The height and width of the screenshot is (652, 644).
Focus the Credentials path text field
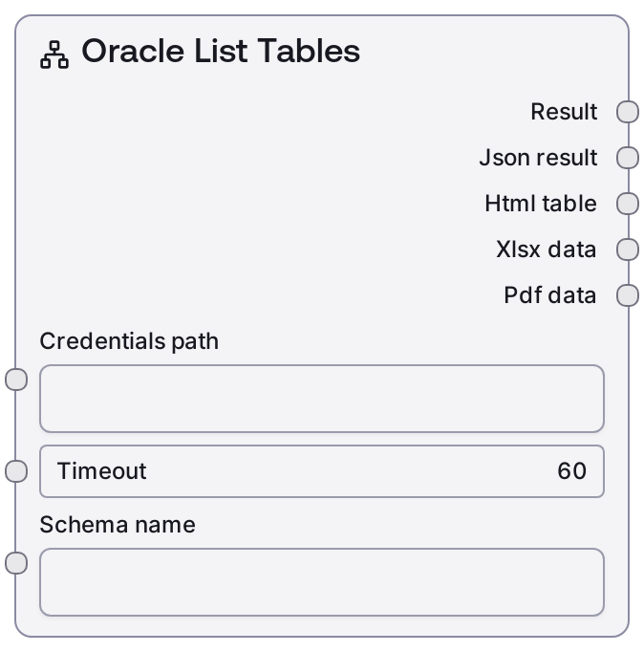pos(321,399)
